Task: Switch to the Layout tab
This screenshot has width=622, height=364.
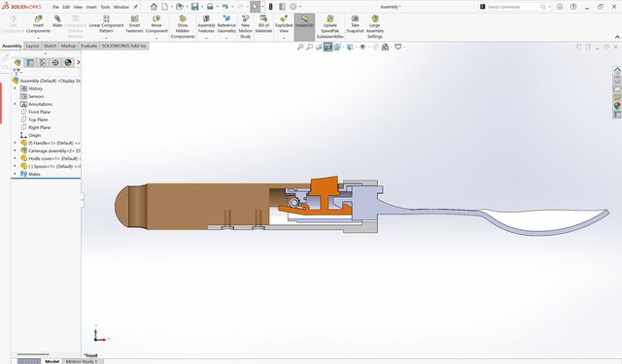Action: pyautogui.click(x=32, y=46)
